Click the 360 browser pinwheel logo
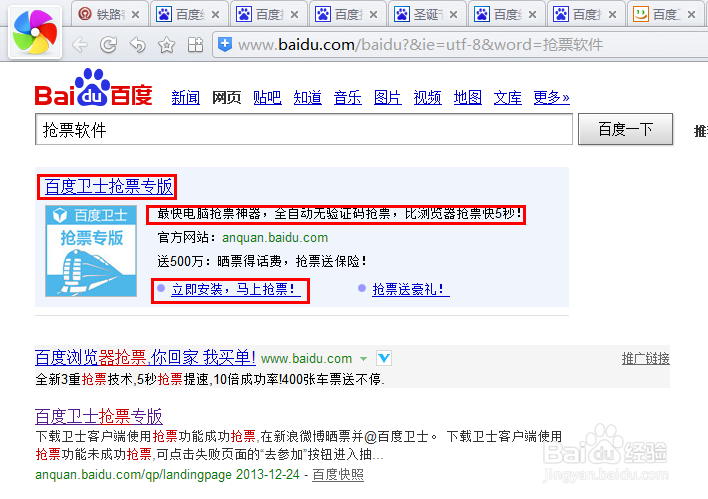Viewport: 708px width, 499px height. click(35, 32)
